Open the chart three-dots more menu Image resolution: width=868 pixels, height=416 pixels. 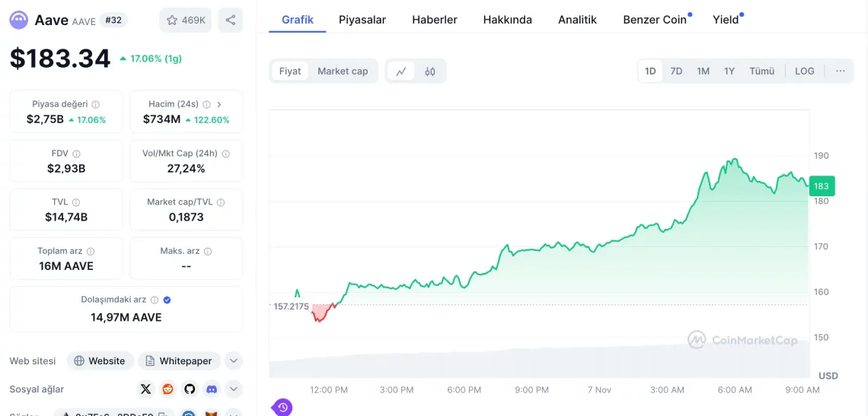pos(841,71)
